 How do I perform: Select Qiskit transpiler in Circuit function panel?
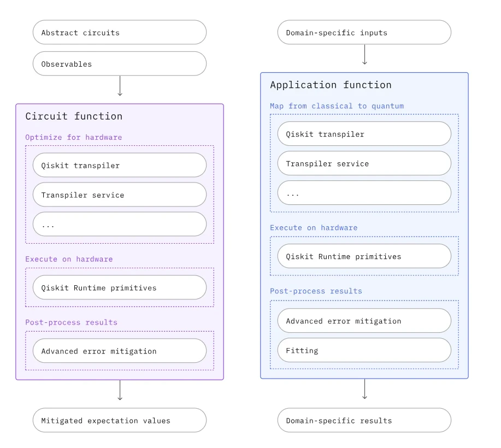[120, 165]
